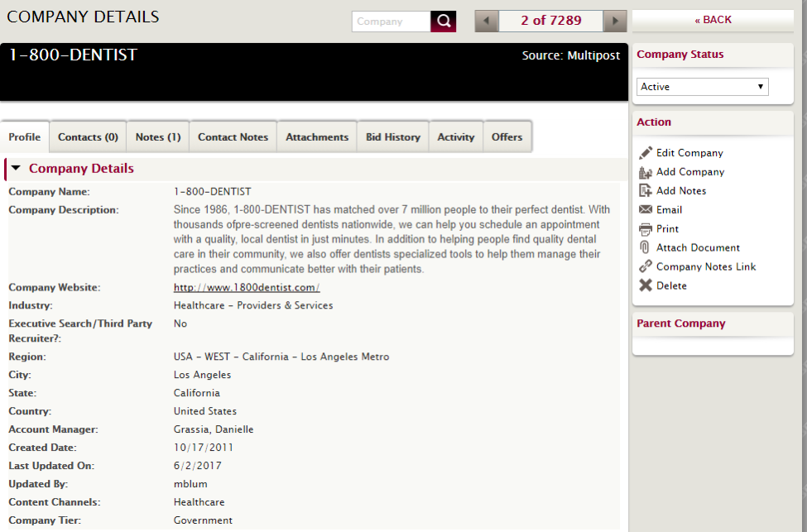Click the Company Notes Link text
Screen dimensions: 807x532
pos(706,266)
